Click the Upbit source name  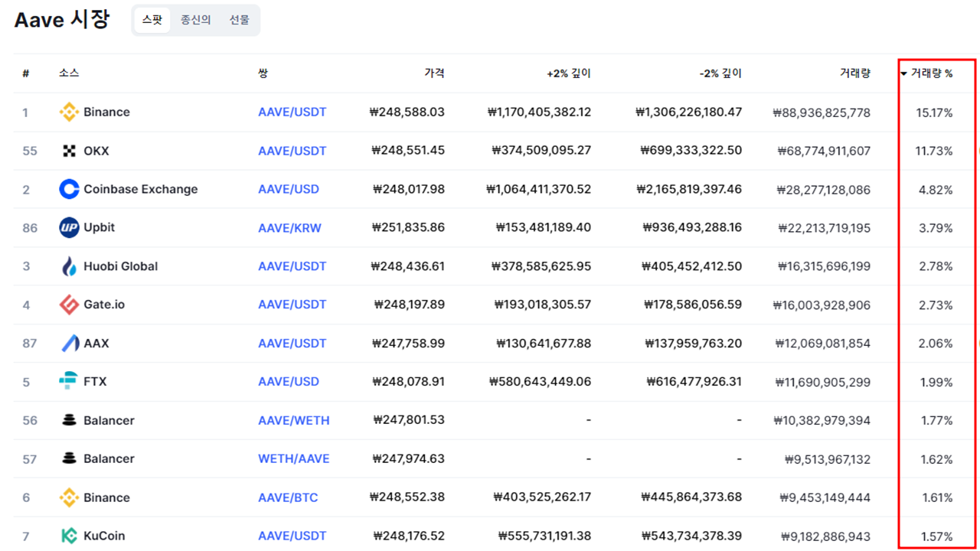click(x=100, y=227)
